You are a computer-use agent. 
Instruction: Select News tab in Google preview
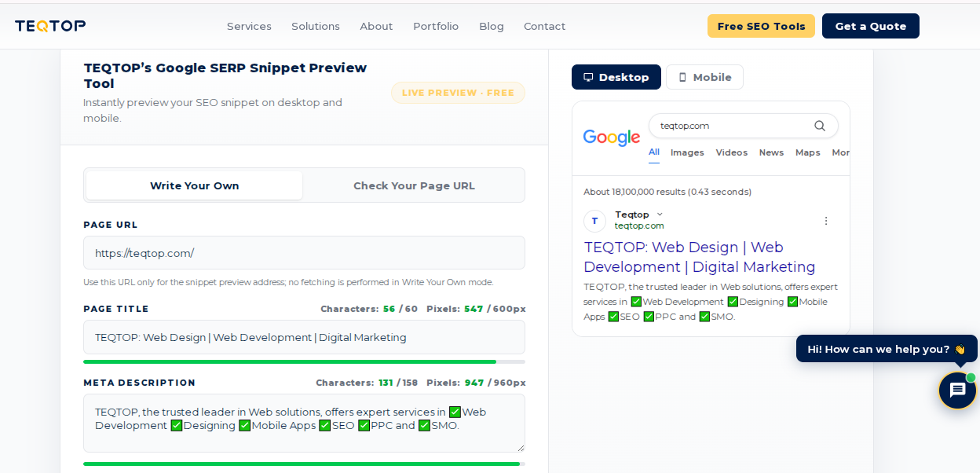771,152
